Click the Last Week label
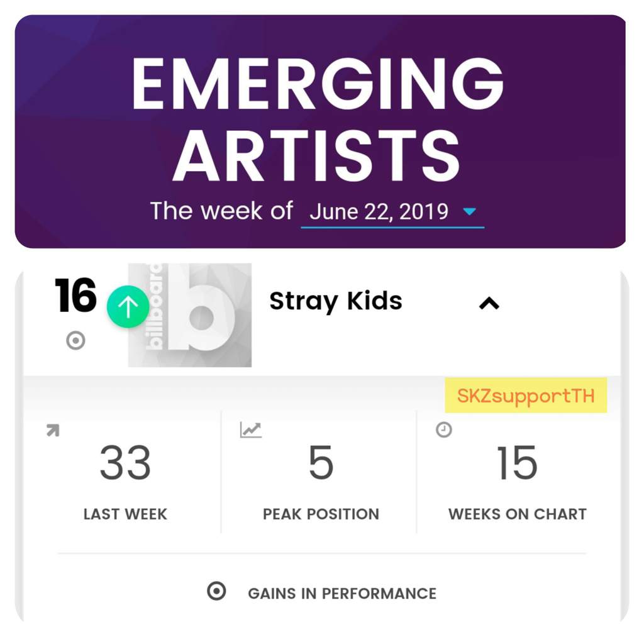644x644 pixels. click(125, 514)
